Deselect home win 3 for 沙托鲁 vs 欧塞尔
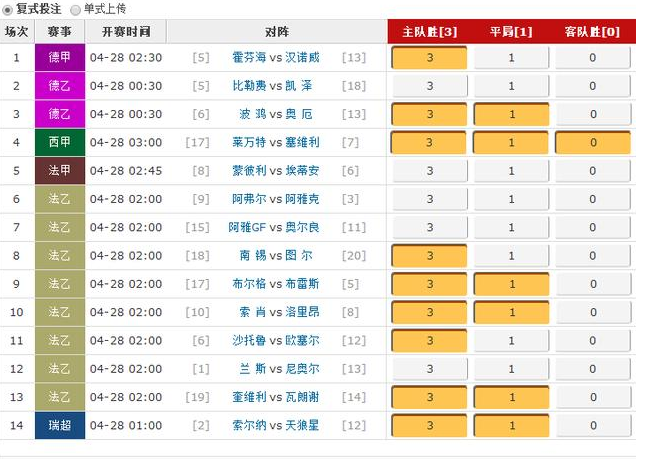 (429, 341)
